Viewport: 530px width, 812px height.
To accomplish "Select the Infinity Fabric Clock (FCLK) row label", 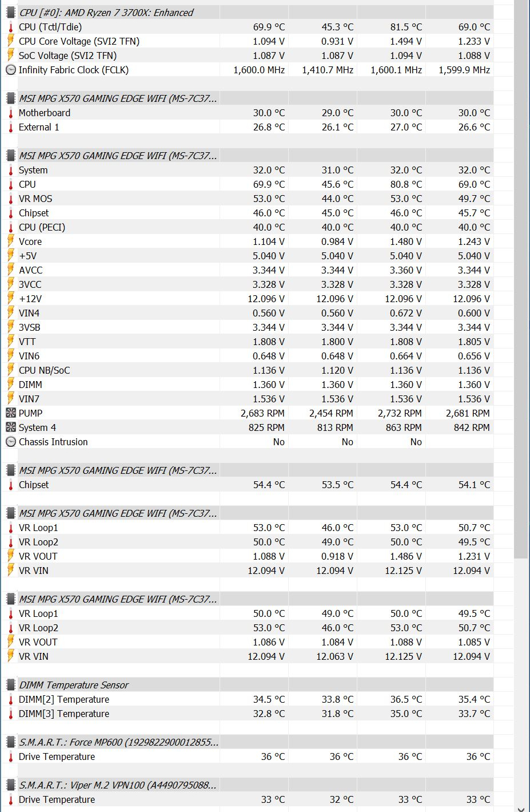I will click(74, 70).
